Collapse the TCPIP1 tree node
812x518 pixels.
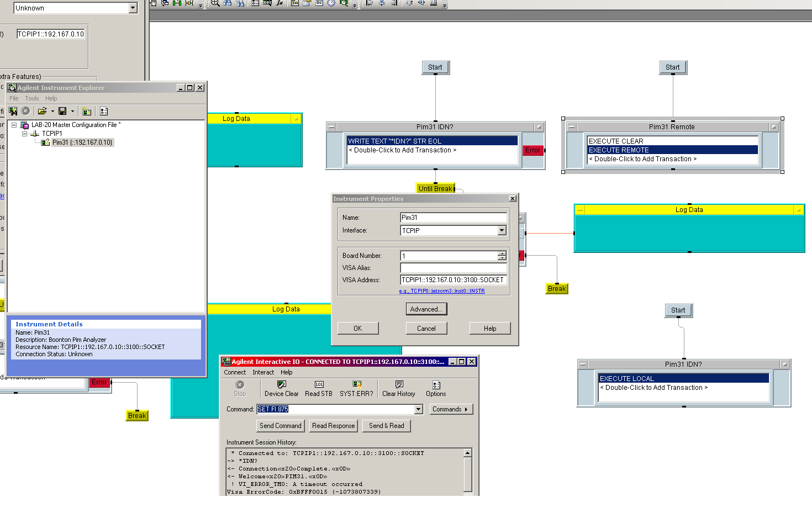[24, 134]
